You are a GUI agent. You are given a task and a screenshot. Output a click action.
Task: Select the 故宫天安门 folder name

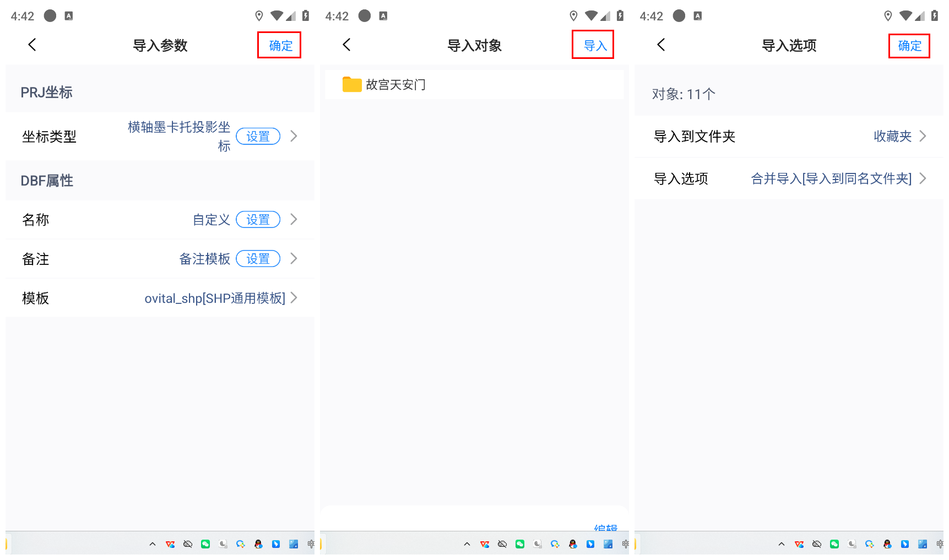[x=395, y=84]
